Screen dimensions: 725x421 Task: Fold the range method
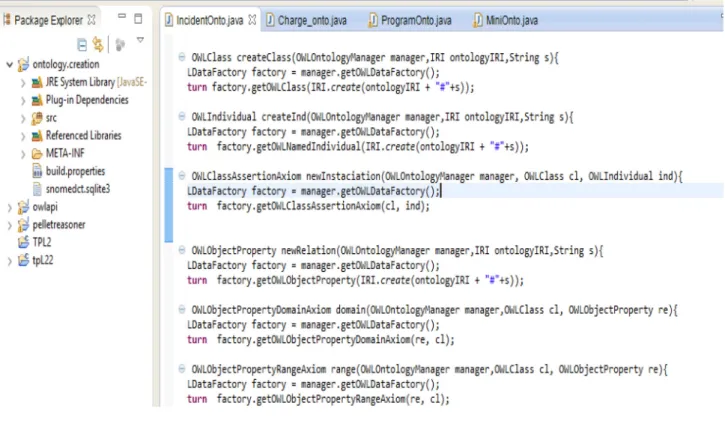(182, 368)
